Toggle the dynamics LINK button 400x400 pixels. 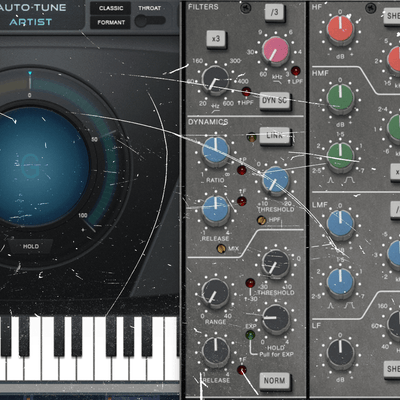275,136
